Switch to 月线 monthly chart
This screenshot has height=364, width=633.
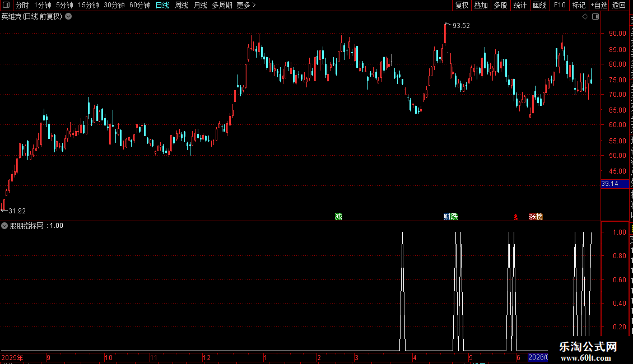[200, 5]
